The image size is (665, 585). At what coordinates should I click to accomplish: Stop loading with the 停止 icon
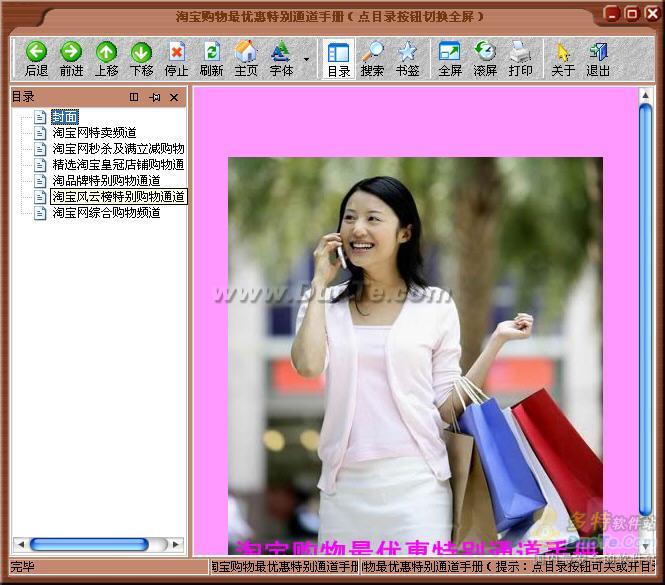point(176,52)
